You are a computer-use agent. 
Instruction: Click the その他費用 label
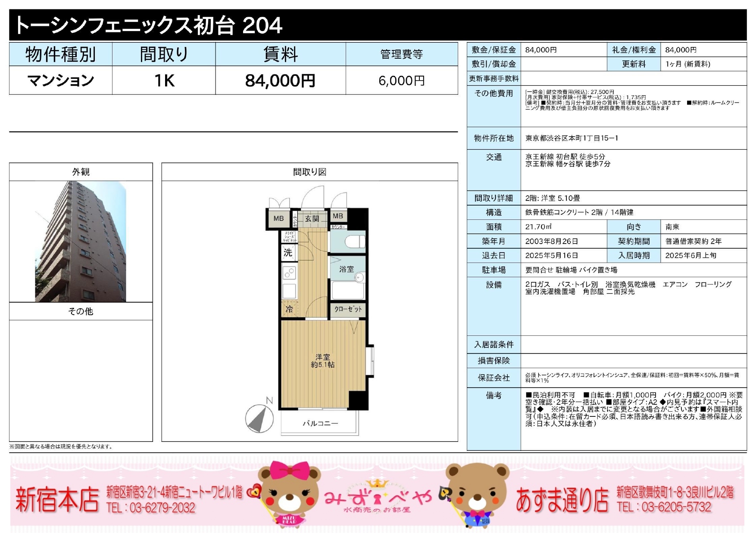point(494,93)
